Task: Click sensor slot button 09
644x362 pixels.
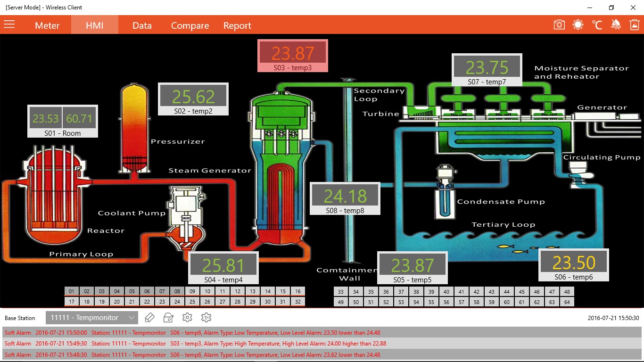Action: point(192,291)
